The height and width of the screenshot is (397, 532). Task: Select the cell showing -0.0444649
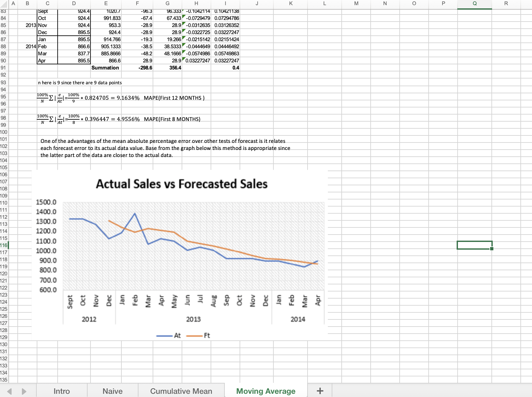pyautogui.click(x=196, y=46)
